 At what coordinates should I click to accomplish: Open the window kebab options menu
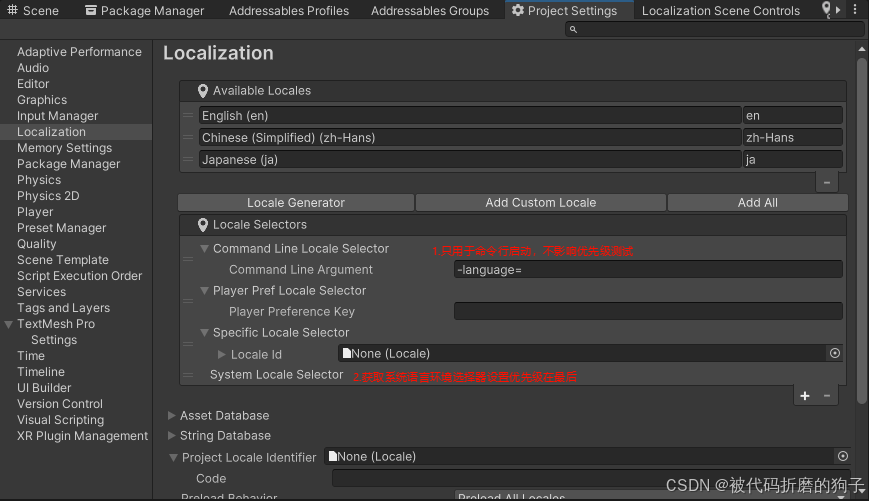coord(855,10)
